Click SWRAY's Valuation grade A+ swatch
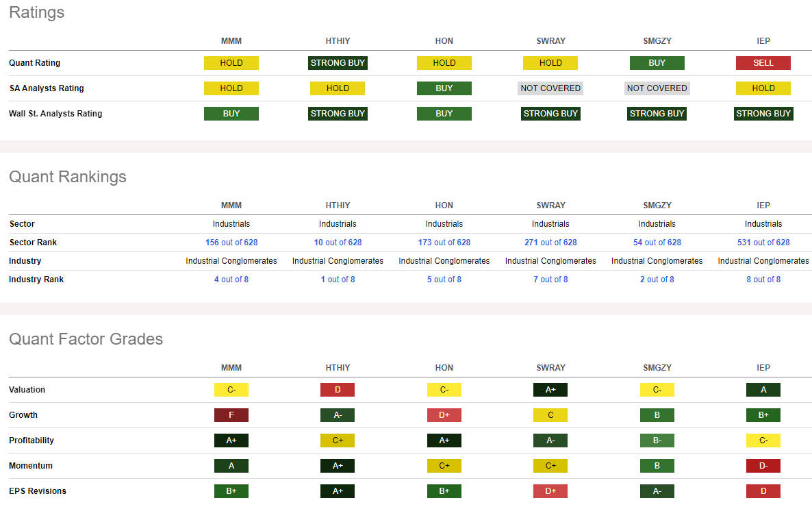This screenshot has width=812, height=509. 550,390
